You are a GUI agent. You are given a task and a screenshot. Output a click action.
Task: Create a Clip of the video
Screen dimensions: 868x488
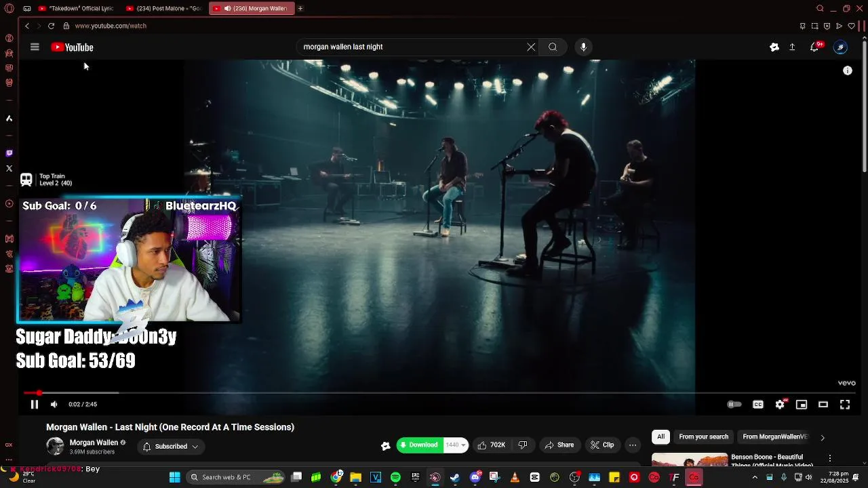point(602,445)
